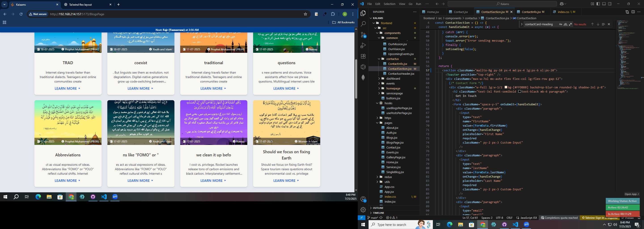Click Customize Layout icon in VS Code title bar
Screen dimensions: 644x229
[592, 4]
